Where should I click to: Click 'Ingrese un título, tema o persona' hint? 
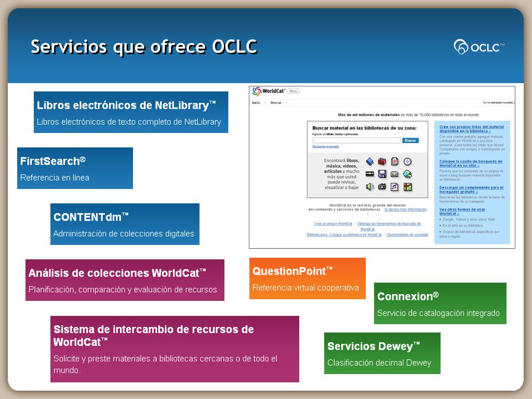pos(335,134)
